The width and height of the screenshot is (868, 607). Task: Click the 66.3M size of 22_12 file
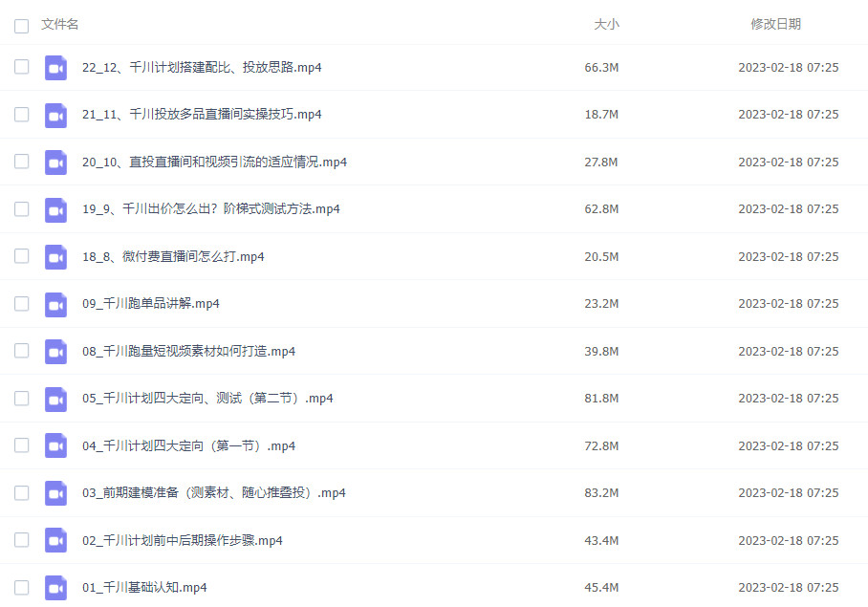pyautogui.click(x=601, y=68)
